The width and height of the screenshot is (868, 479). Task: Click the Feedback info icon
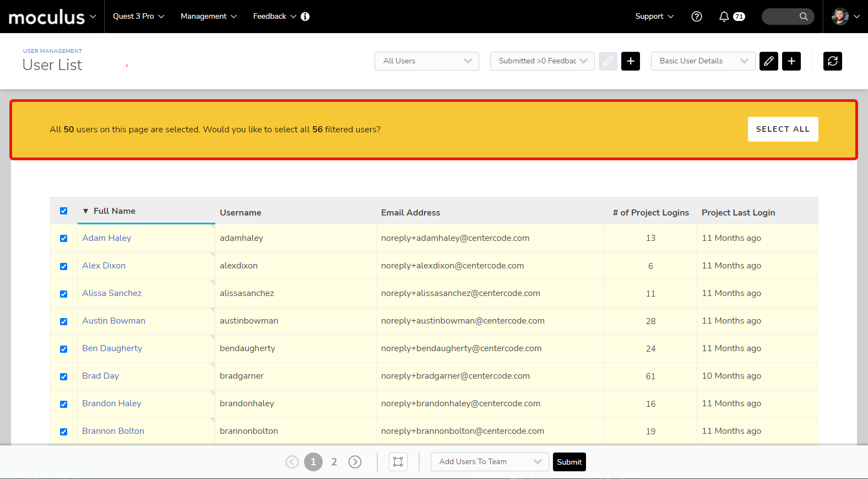coord(305,17)
